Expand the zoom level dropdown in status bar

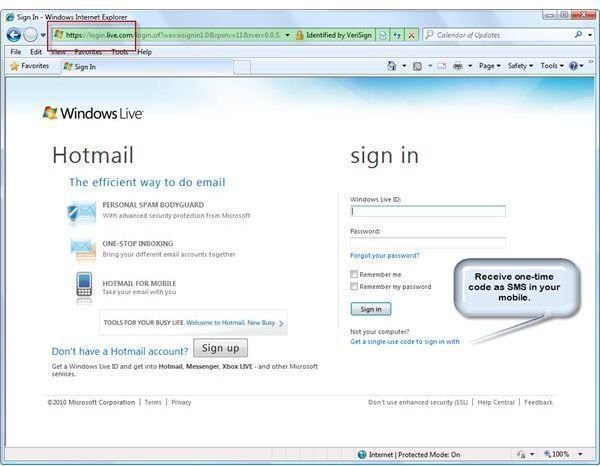(580, 454)
